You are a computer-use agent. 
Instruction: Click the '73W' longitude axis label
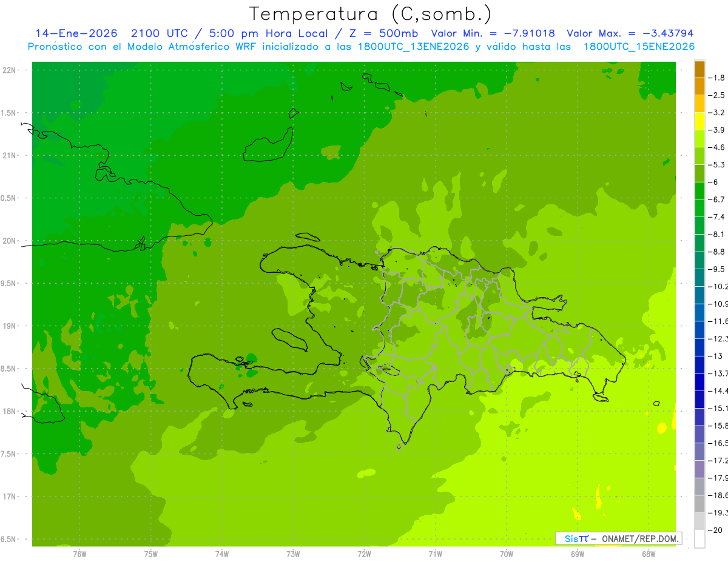(293, 554)
